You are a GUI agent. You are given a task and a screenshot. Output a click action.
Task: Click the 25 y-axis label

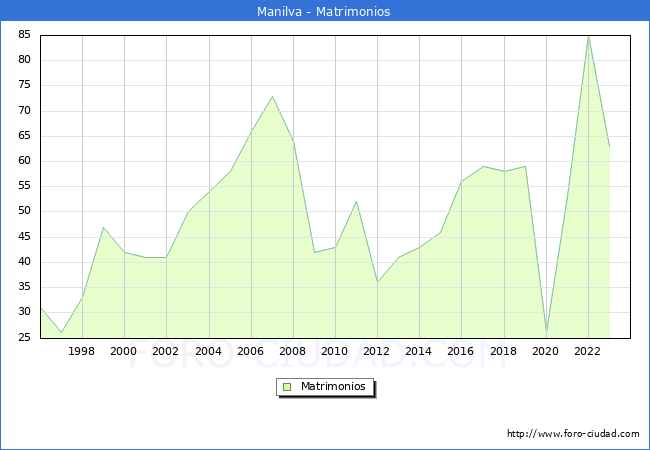[23, 337]
